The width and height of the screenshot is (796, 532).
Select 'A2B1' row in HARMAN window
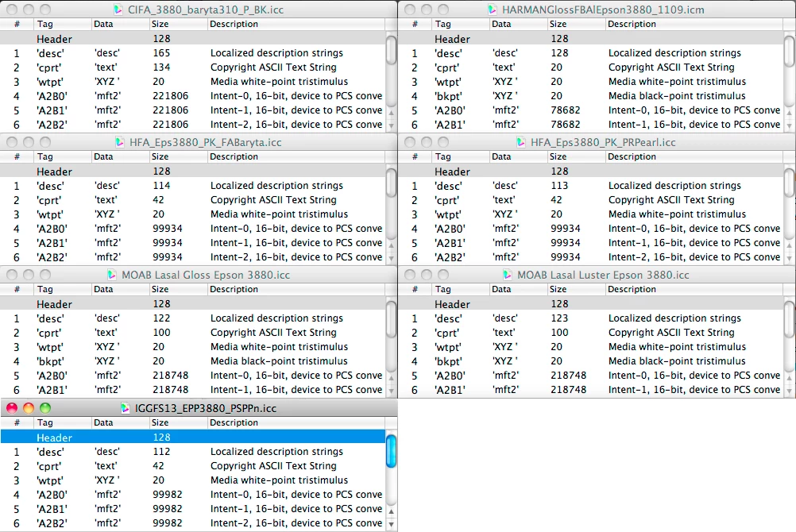pos(591,125)
